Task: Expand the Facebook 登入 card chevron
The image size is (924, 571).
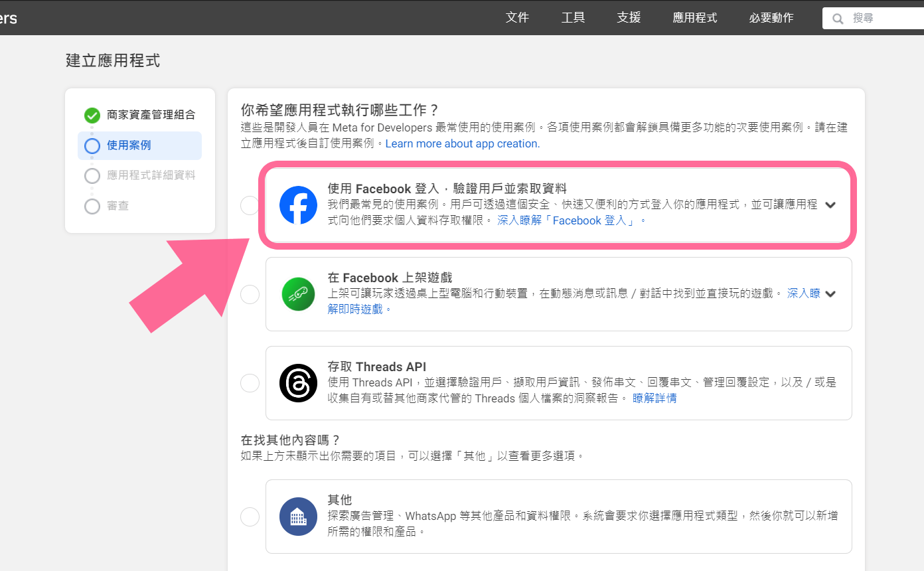Action: coord(830,205)
